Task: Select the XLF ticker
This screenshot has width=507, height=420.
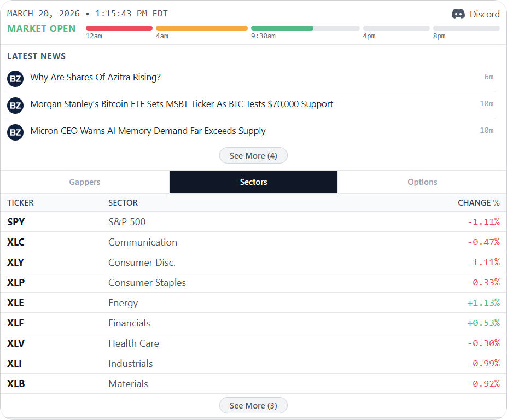Action: (x=15, y=323)
